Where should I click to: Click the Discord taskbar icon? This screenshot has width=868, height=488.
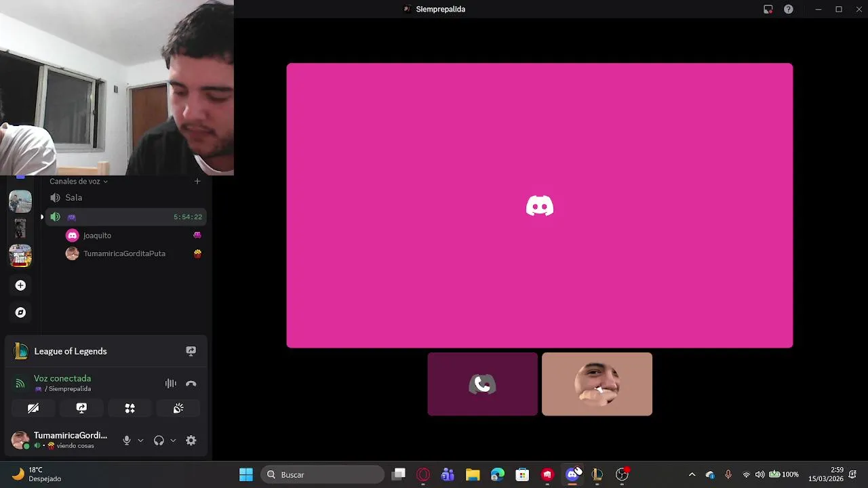(572, 474)
